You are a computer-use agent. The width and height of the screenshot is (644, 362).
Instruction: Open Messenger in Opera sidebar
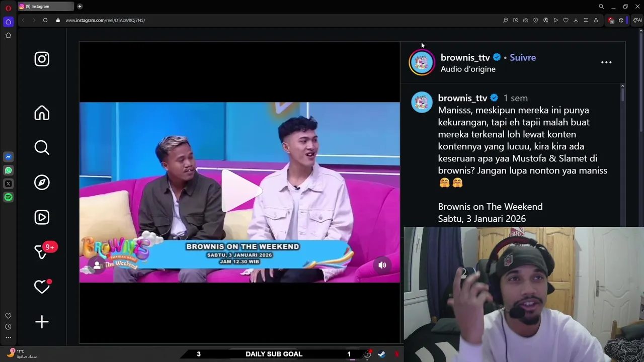click(x=8, y=157)
